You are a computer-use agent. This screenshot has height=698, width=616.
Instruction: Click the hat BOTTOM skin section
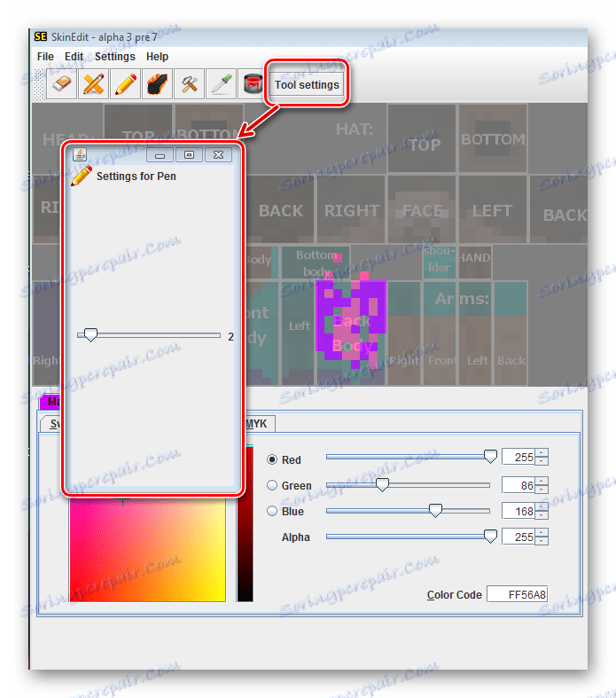(x=493, y=139)
